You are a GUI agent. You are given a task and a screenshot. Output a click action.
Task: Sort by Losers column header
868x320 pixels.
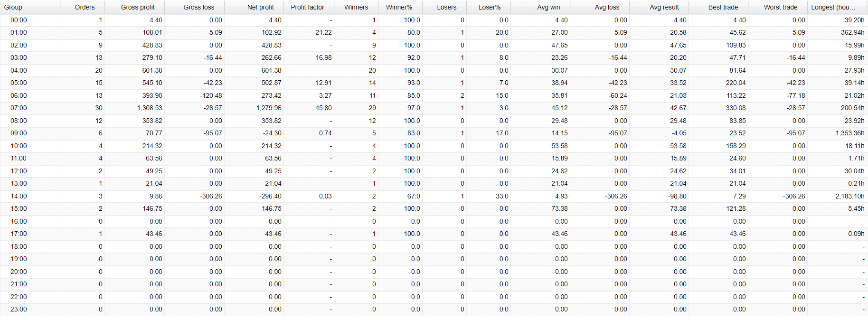[x=444, y=7]
